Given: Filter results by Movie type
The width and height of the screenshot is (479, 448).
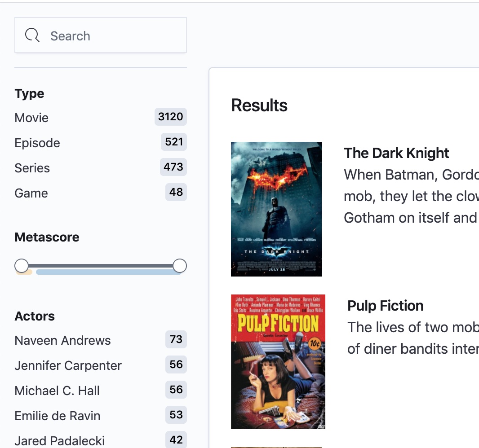Looking at the screenshot, I should [101, 118].
